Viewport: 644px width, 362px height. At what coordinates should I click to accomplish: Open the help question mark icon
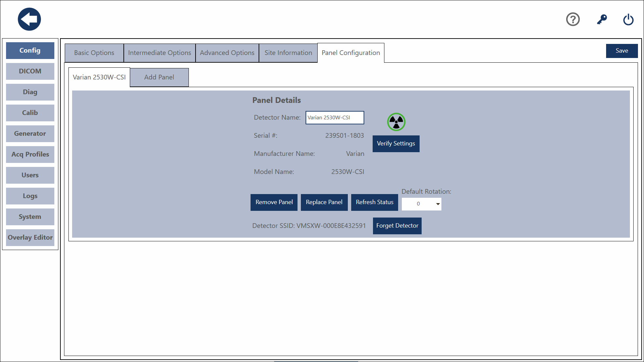point(573,19)
